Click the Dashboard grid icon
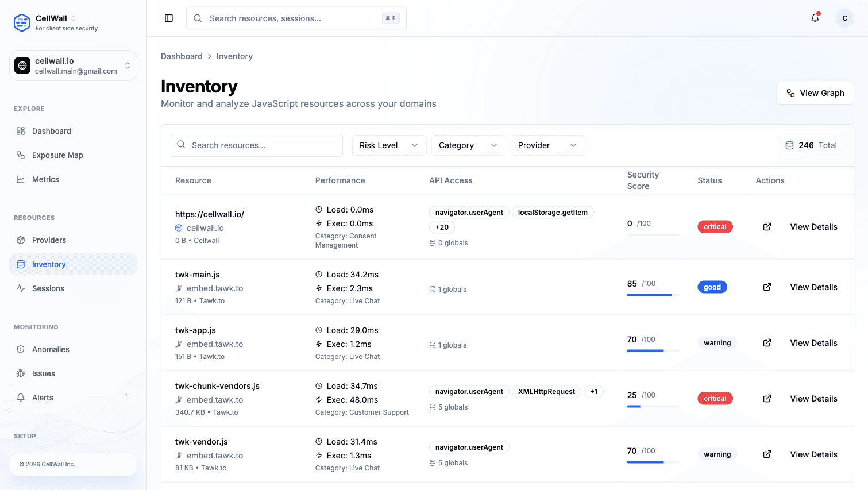868x490 pixels. 21,131
